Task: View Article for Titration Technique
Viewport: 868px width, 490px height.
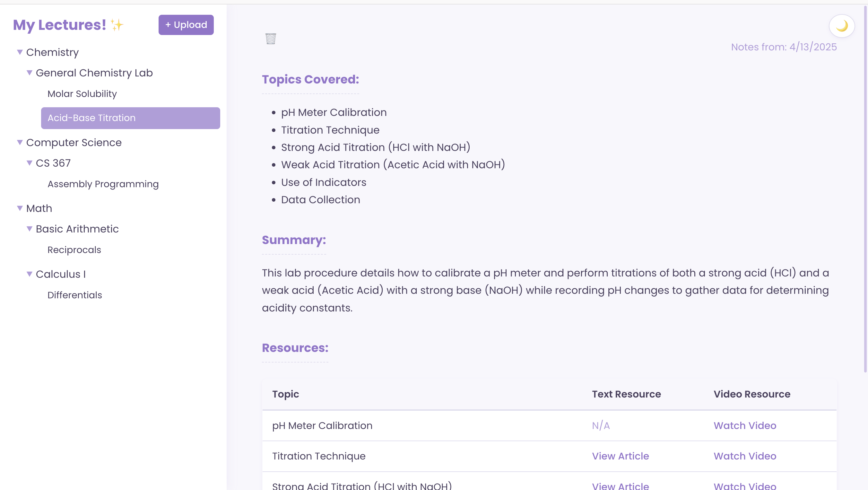Action: 620,456
